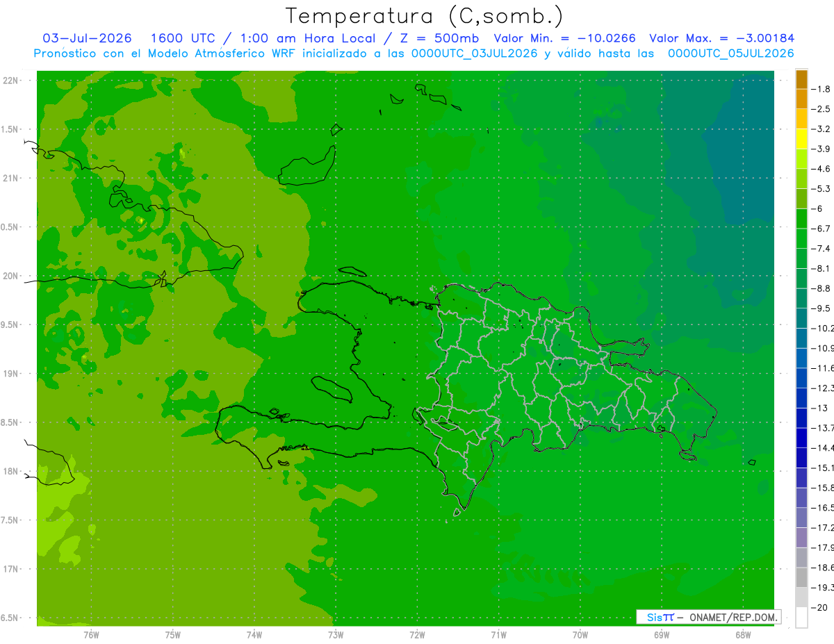The width and height of the screenshot is (834, 644).
Task: Pick the white swatch below -20
Action: pyautogui.click(x=802, y=617)
